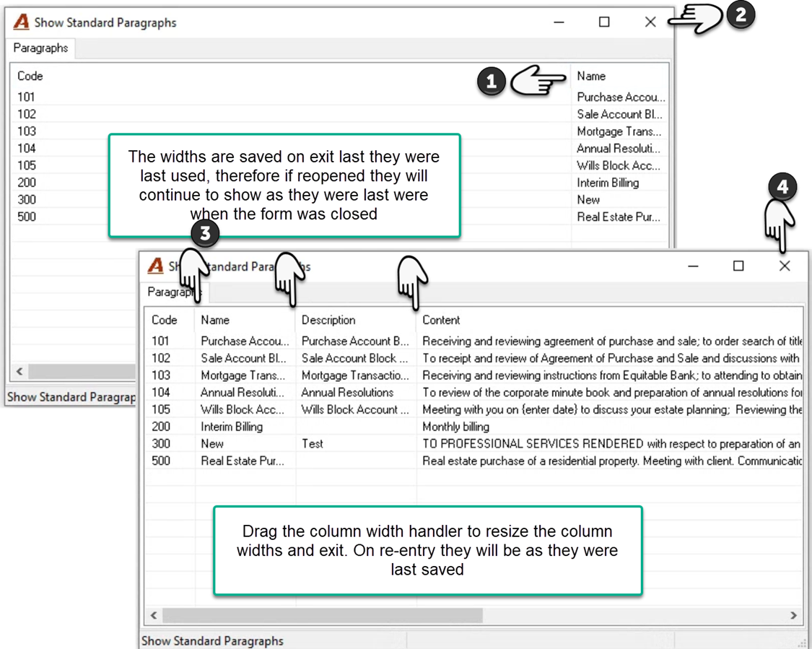Click the 'Test' description cell for code 300
This screenshot has width=812, height=649.
[313, 444]
